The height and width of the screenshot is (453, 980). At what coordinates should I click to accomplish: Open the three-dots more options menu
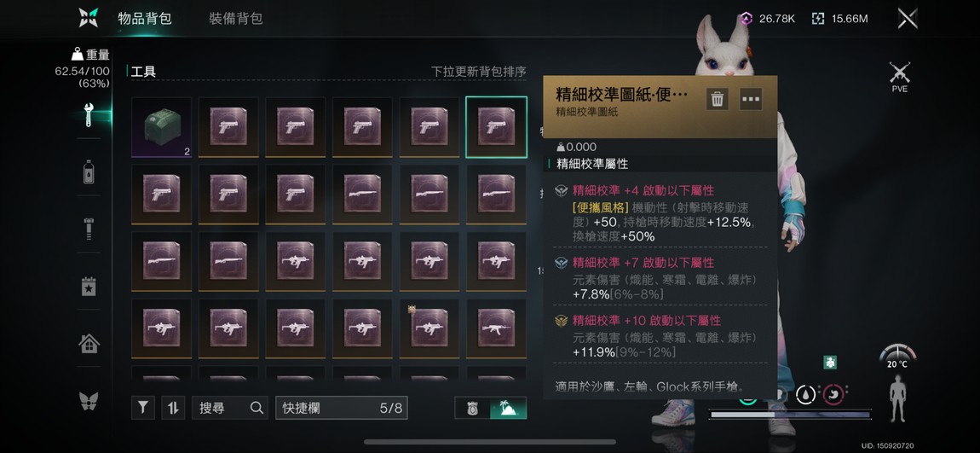(x=751, y=99)
